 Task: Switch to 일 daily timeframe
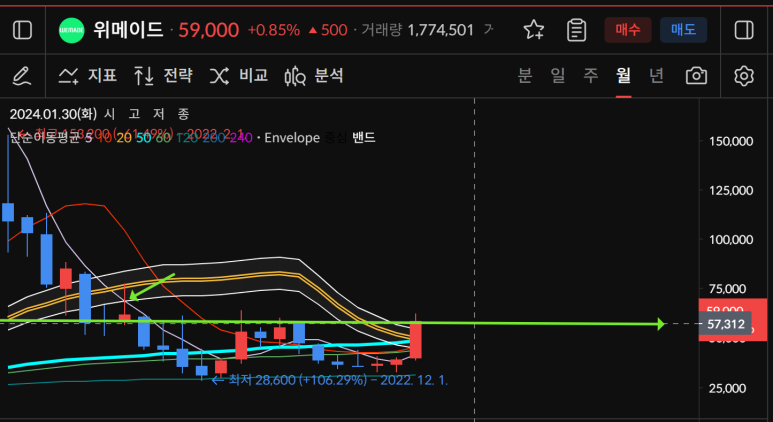click(x=558, y=76)
